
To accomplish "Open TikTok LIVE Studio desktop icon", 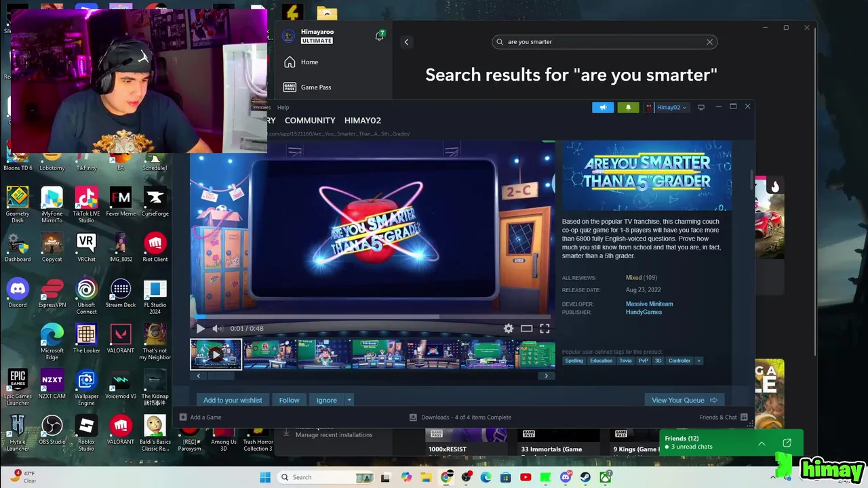I will 86,204.
